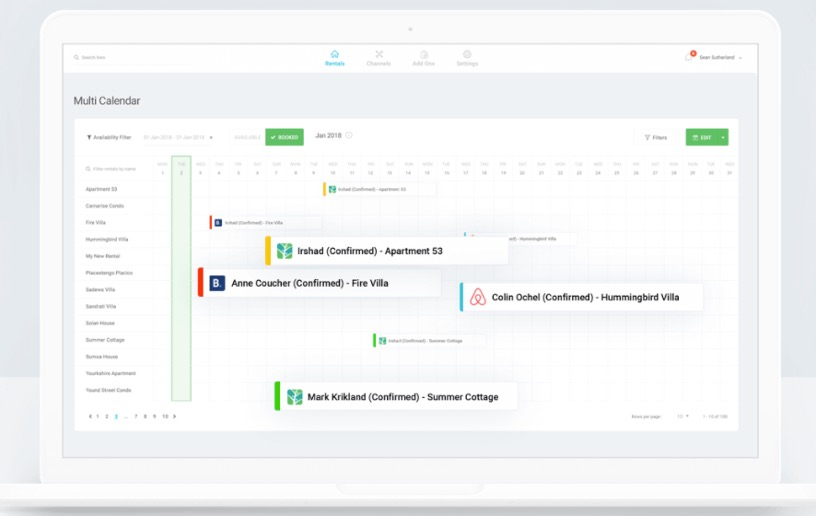Select the Sadewa Villa rental
This screenshot has height=516, width=816.
(100, 290)
